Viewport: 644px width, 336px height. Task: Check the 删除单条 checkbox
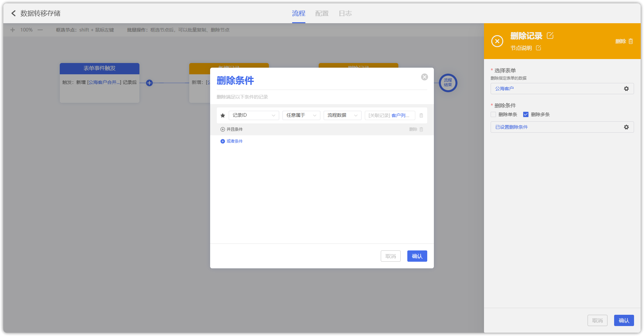[493, 114]
